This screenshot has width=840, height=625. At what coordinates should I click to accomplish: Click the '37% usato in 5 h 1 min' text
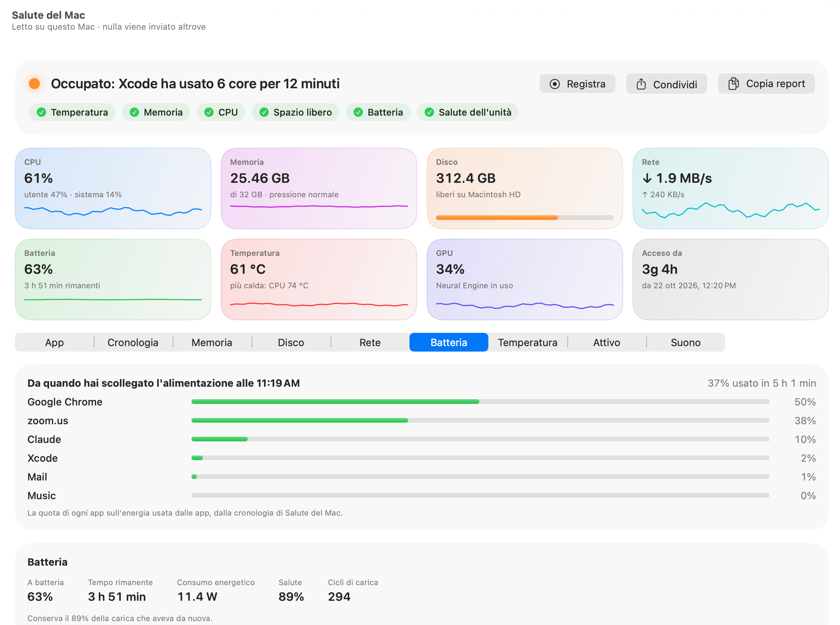coord(762,383)
